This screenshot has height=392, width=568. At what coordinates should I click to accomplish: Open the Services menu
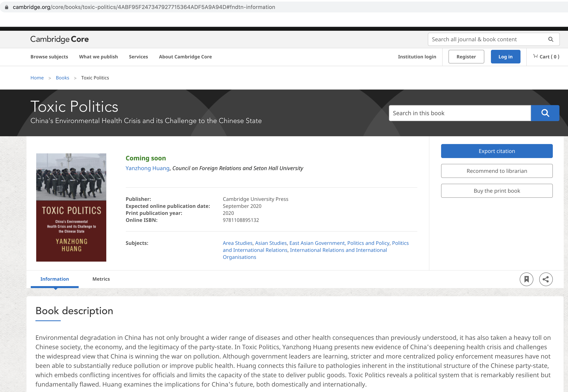[x=138, y=57]
